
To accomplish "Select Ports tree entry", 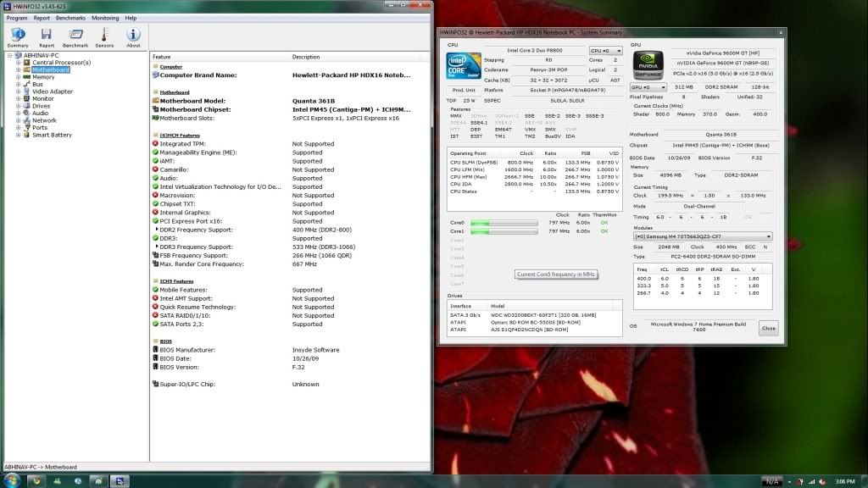I will point(40,127).
